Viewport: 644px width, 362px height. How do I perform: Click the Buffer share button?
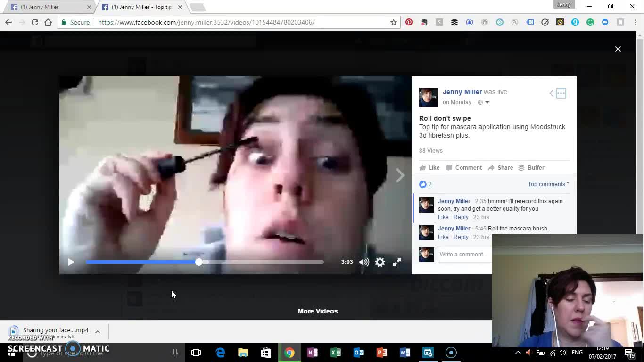tap(531, 168)
